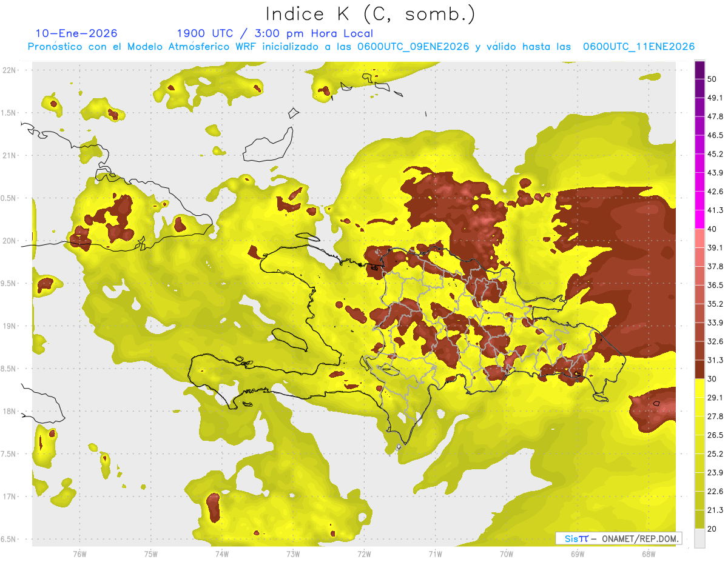The width and height of the screenshot is (728, 562).
Task: Click the colorbar value "42.6"
Action: click(715, 192)
